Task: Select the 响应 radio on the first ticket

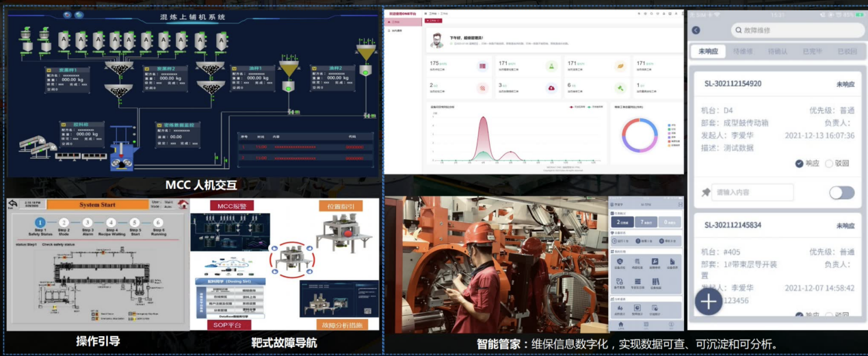Action: 800,164
